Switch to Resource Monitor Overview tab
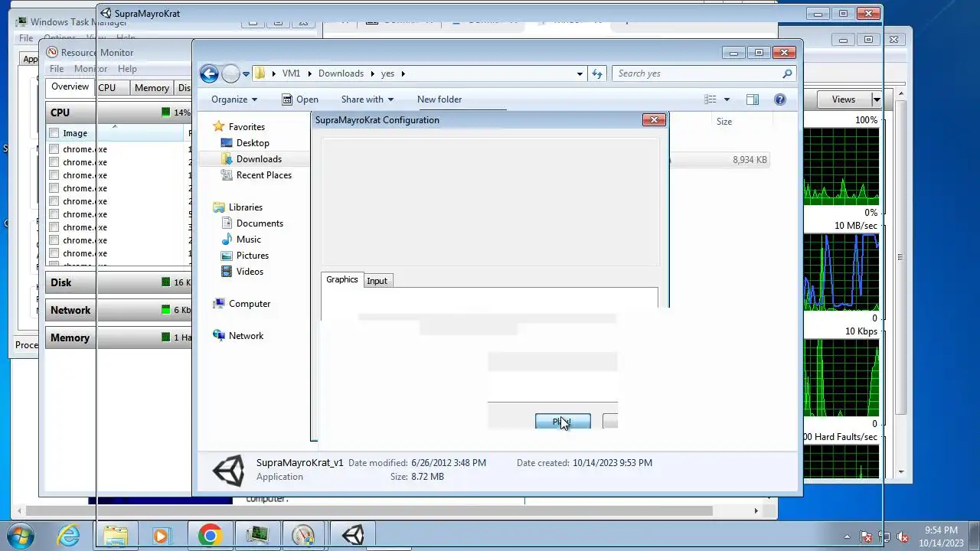 [x=70, y=87]
